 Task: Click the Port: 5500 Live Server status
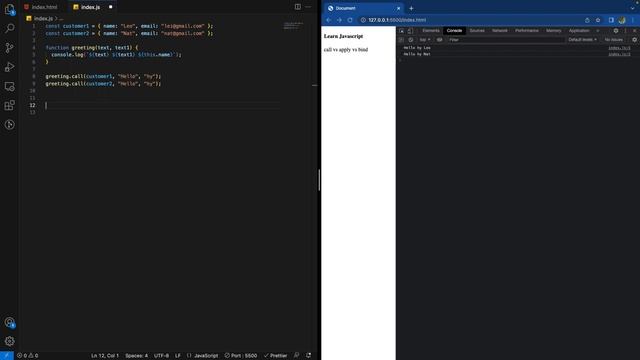[241, 356]
